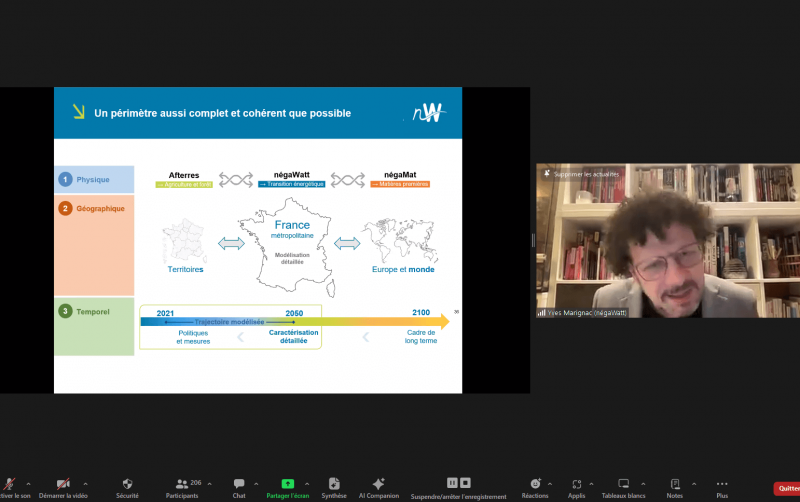
Task: Click divider handle between share and video
Action: tap(533, 240)
